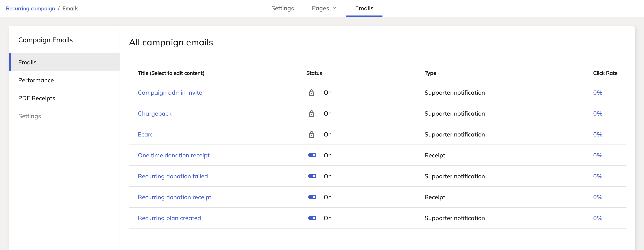Toggle off One time donation receipt email
The width and height of the screenshot is (644, 250).
312,155
